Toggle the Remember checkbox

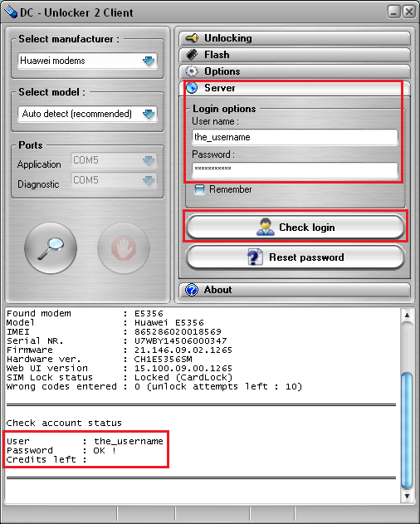199,189
